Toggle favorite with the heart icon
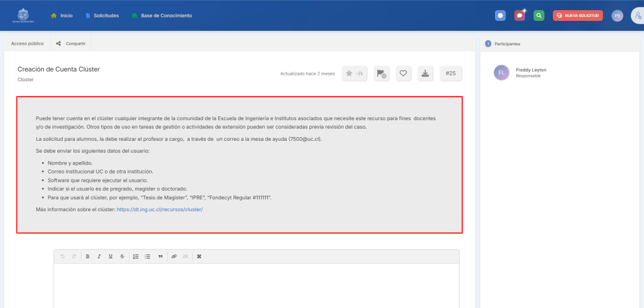644x308 pixels. [404, 74]
